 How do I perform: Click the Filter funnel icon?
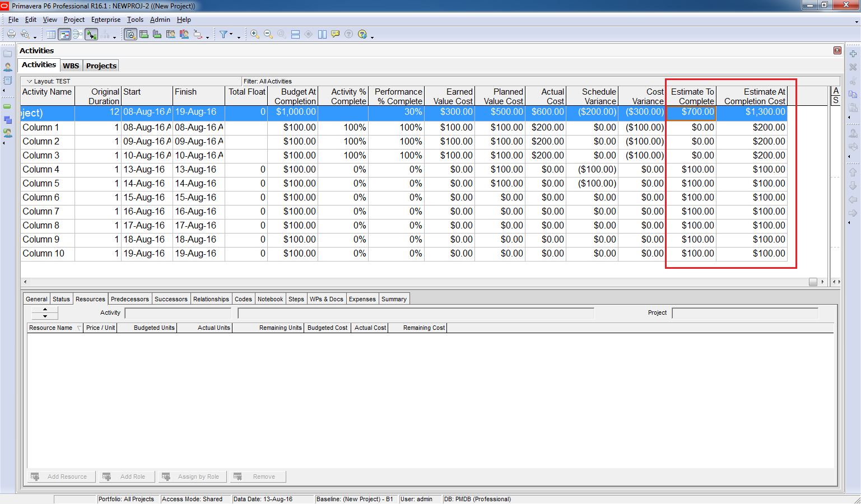(x=224, y=34)
